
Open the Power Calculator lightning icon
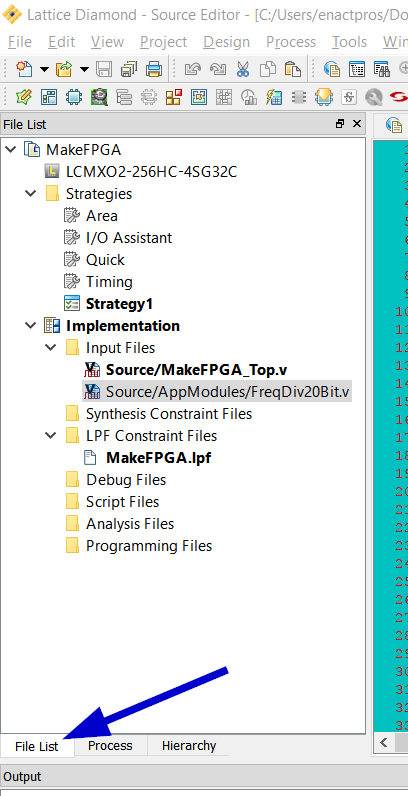click(274, 96)
